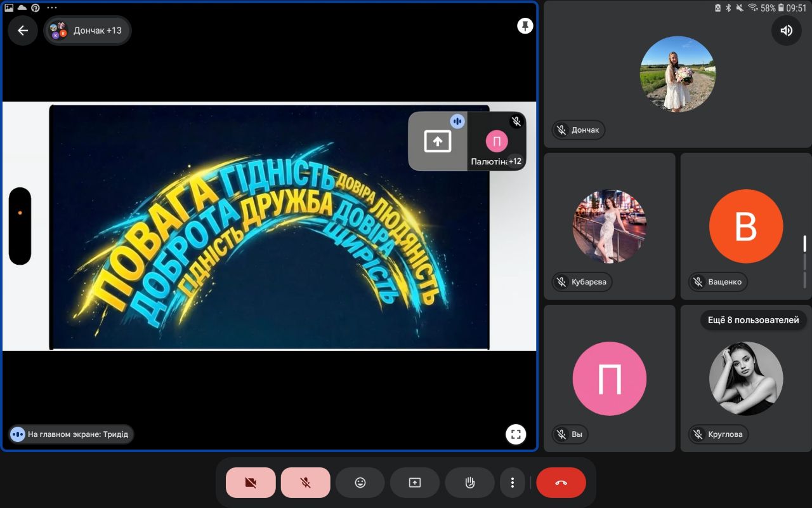Viewport: 812px width, 508px height.
Task: Open the Дончак participant photo tile
Action: 678,74
